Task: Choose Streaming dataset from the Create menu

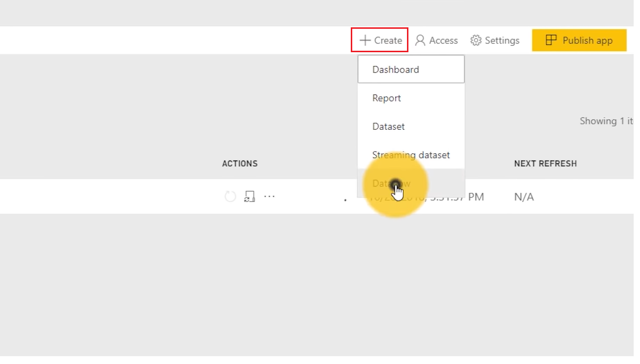Action: tap(411, 155)
